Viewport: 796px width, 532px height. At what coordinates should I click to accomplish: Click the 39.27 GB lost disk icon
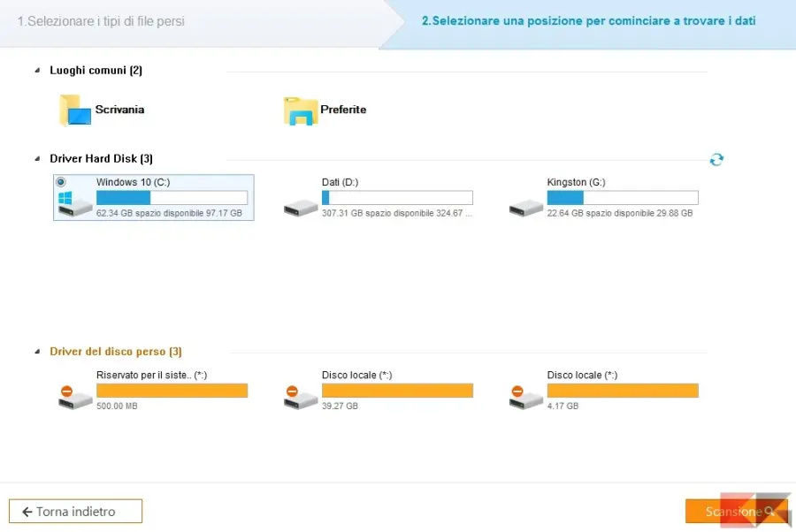pos(300,396)
